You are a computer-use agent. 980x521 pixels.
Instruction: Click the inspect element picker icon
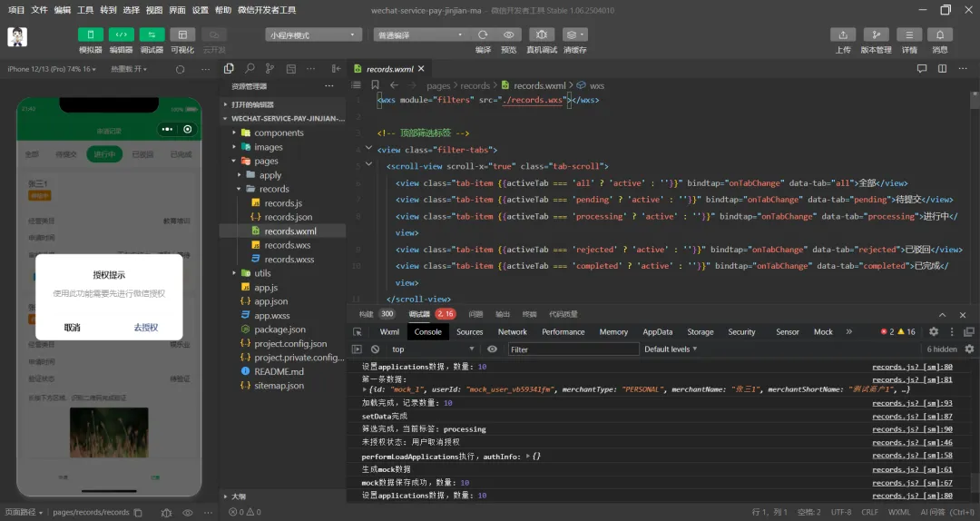coord(357,332)
